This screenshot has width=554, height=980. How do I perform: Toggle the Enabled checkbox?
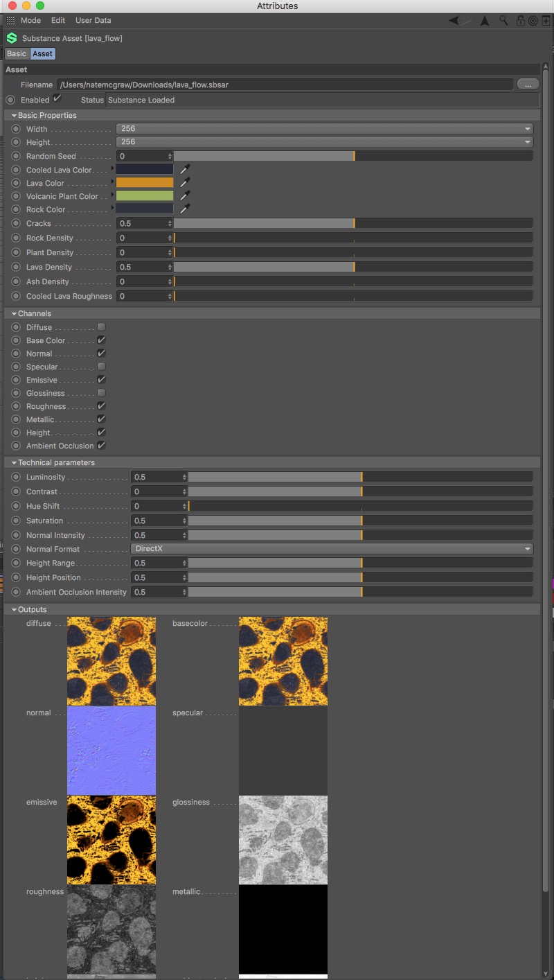pos(57,99)
